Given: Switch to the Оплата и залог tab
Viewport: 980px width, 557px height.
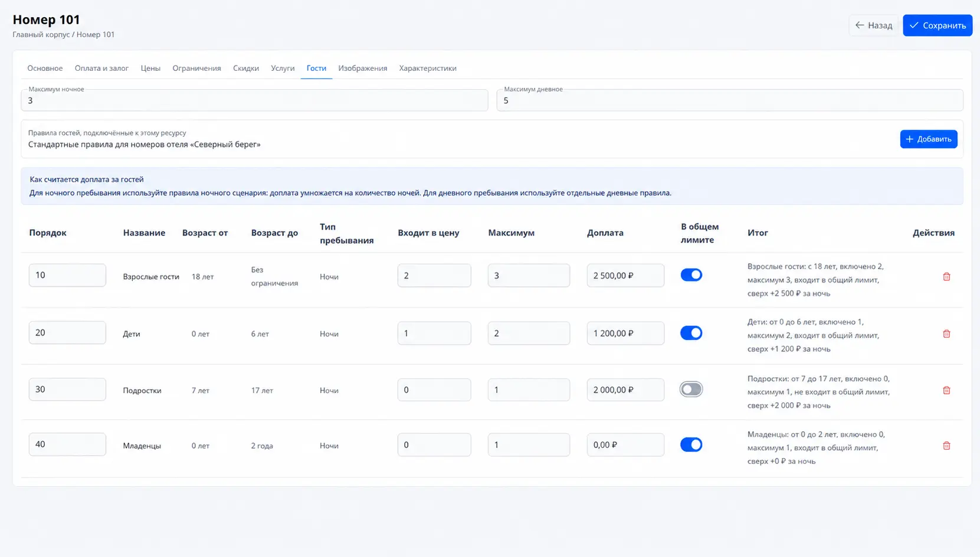Looking at the screenshot, I should point(101,68).
